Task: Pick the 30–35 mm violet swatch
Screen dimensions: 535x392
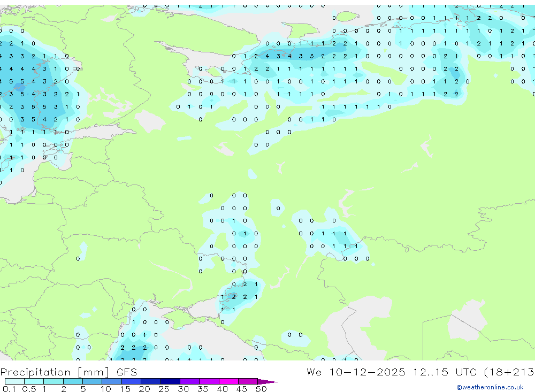Action: (190, 381)
